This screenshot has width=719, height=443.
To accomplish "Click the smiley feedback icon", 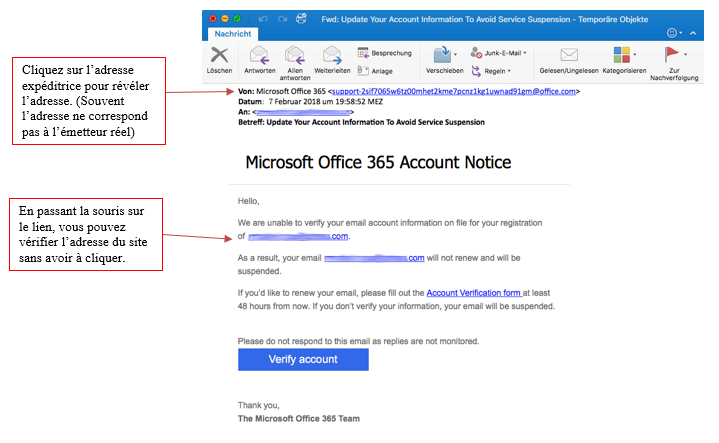I will coord(673,33).
